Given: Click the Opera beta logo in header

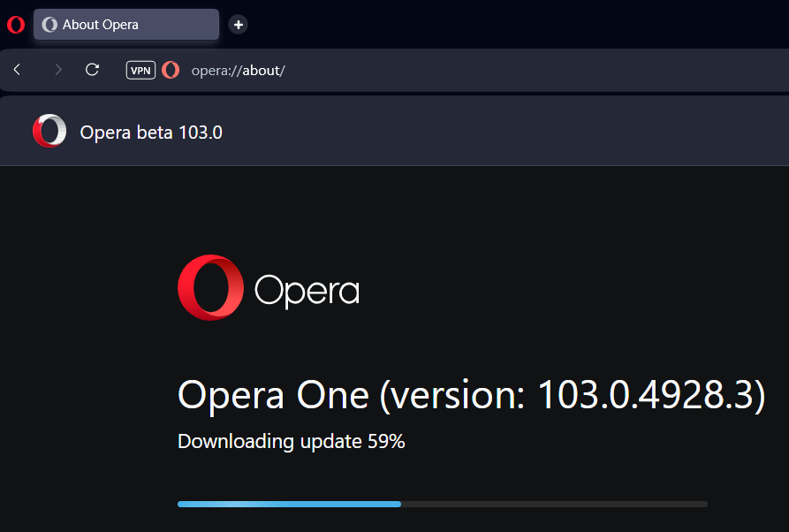Looking at the screenshot, I should 49,131.
